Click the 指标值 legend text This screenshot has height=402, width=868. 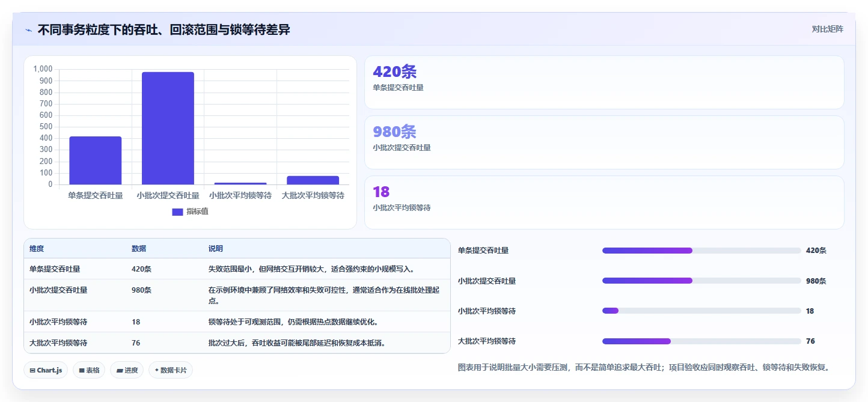[x=198, y=212]
